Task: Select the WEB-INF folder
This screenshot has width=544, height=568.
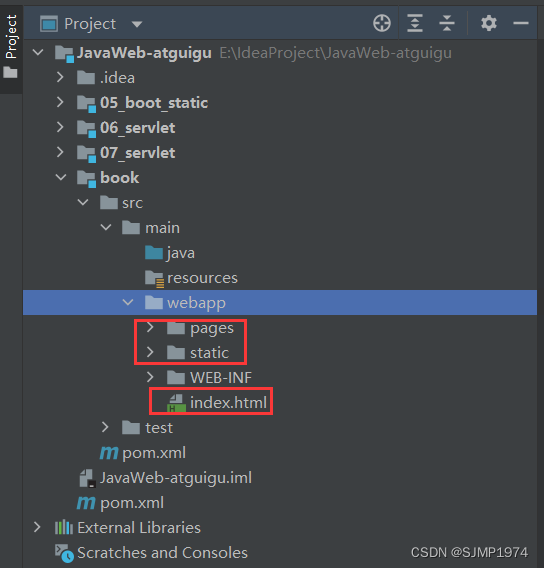Action: 209,378
